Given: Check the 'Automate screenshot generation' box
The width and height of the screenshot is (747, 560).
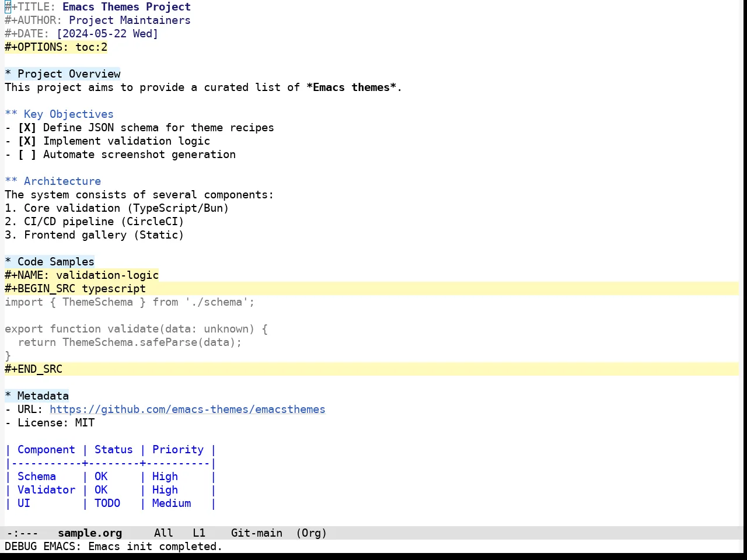Looking at the screenshot, I should pyautogui.click(x=27, y=155).
